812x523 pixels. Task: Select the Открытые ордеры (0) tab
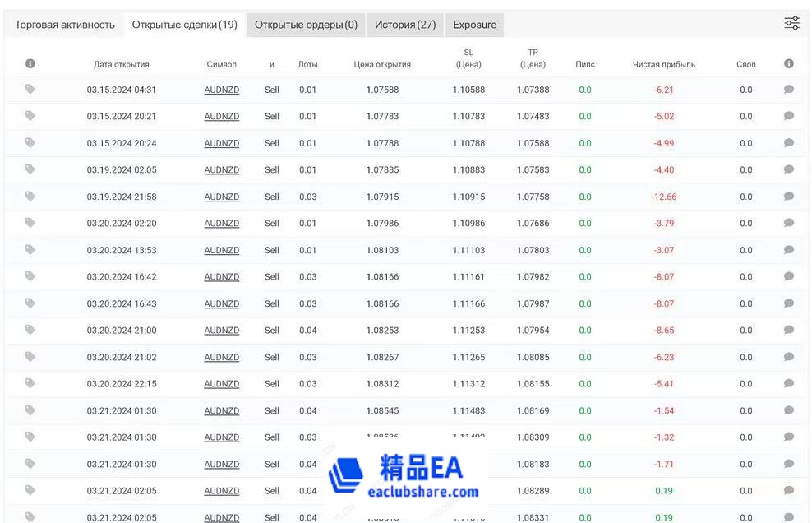click(x=306, y=25)
